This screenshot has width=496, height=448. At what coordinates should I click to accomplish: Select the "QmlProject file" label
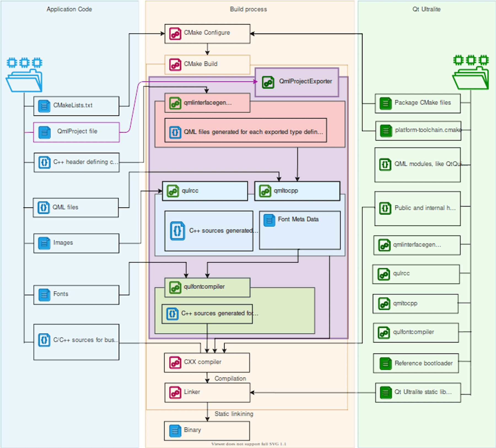[x=77, y=131]
